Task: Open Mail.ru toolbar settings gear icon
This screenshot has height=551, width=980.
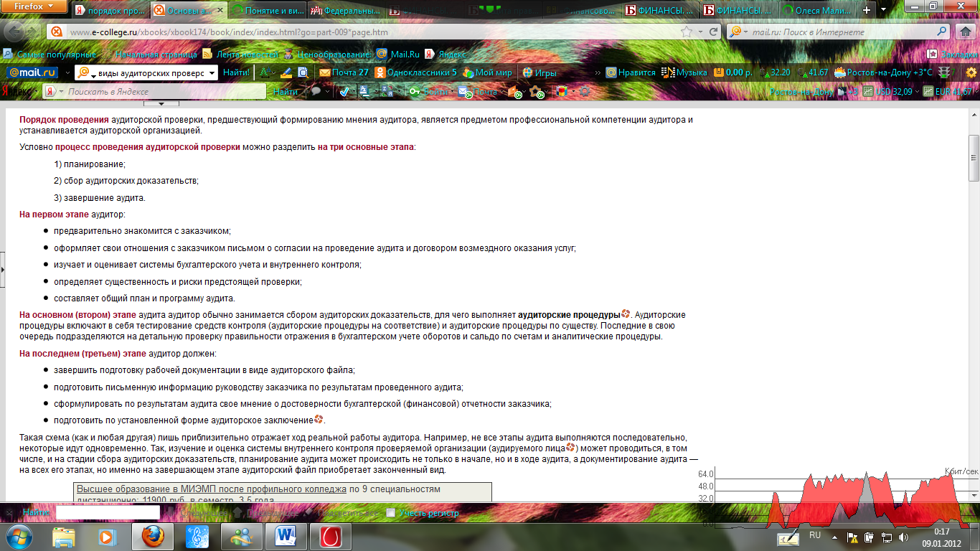Action: coord(971,72)
